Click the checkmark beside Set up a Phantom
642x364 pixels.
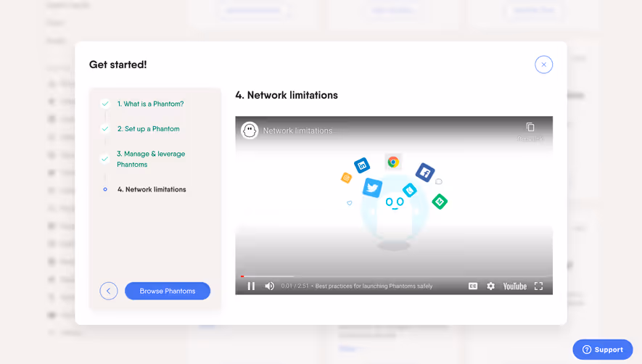105,129
